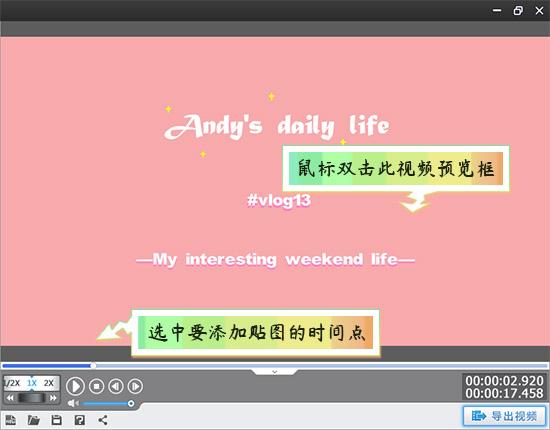550x430 pixels.
Task: Mute the preview speaker icon
Action: point(73,403)
